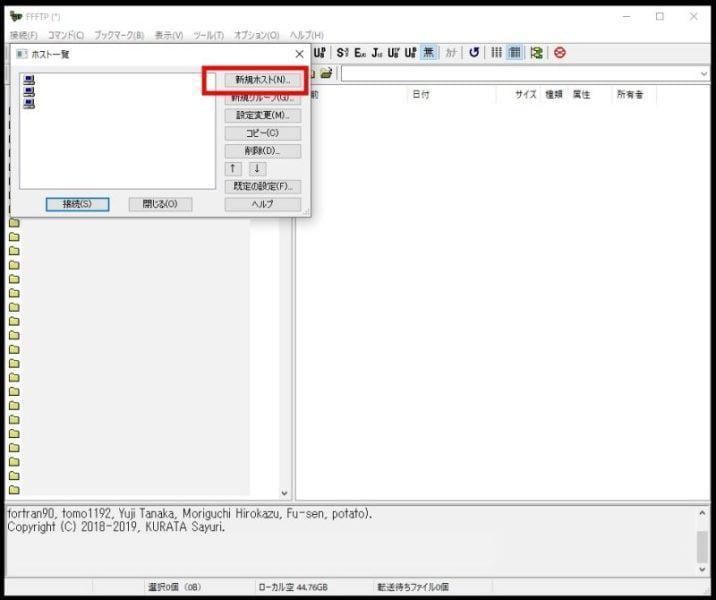This screenshot has height=600, width=716.
Task: Click the green mirroring sync icon
Action: (x=537, y=53)
